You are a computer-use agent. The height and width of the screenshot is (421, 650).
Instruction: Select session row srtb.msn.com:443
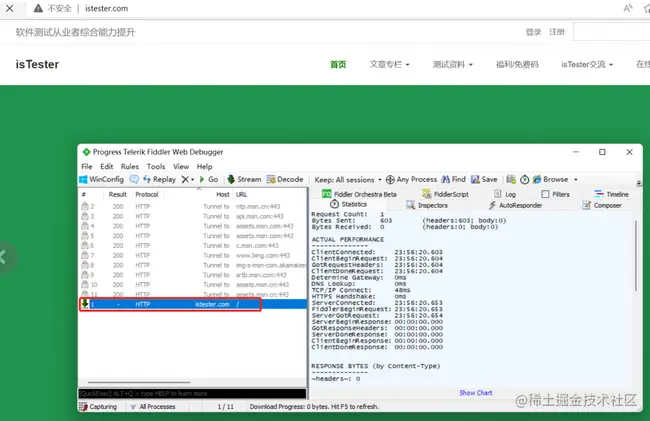pyautogui.click(x=193, y=275)
